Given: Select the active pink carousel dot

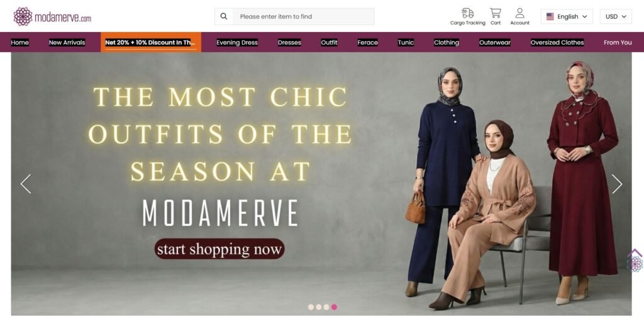Looking at the screenshot, I should (334, 307).
